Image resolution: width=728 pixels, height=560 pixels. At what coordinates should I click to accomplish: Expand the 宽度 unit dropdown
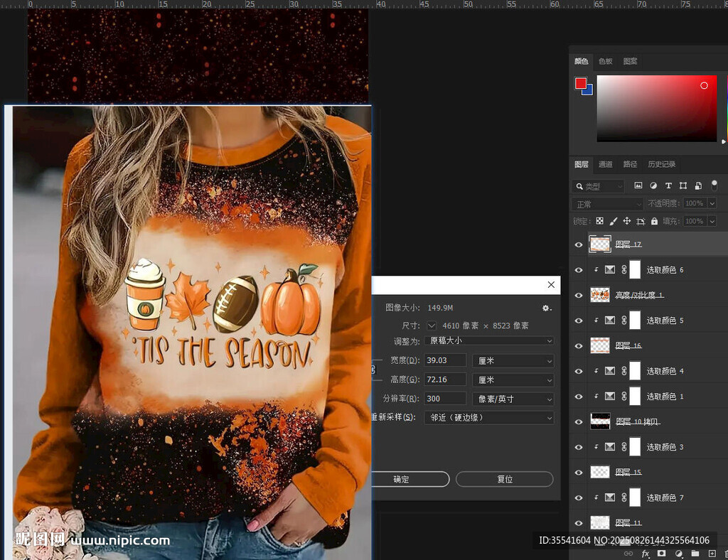513,361
